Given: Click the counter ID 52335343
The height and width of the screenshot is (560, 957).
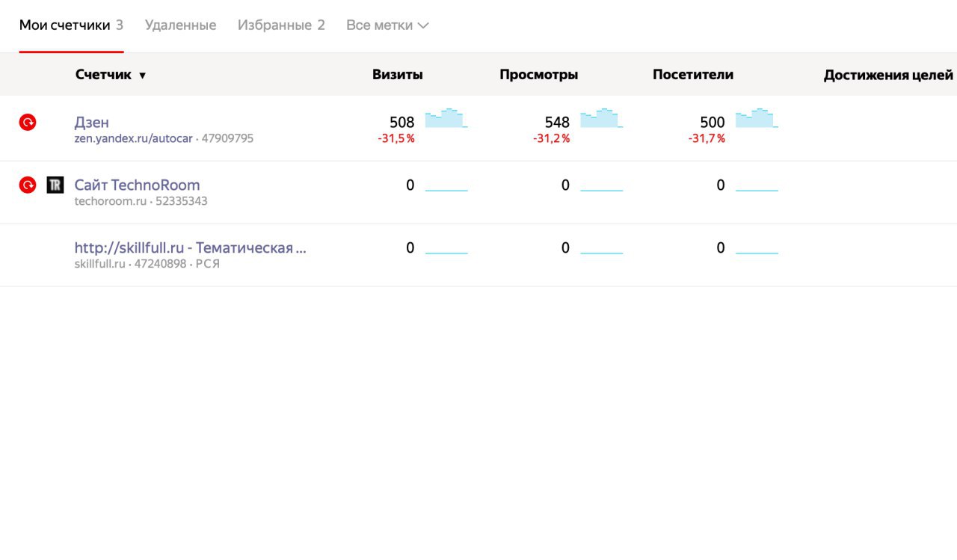Looking at the screenshot, I should (x=182, y=201).
